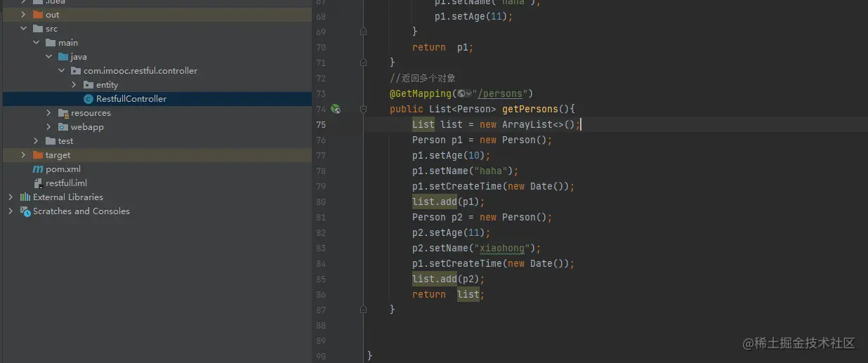The height and width of the screenshot is (363, 868).
Task: Click line number 86 in gutter
Action: [321, 294]
